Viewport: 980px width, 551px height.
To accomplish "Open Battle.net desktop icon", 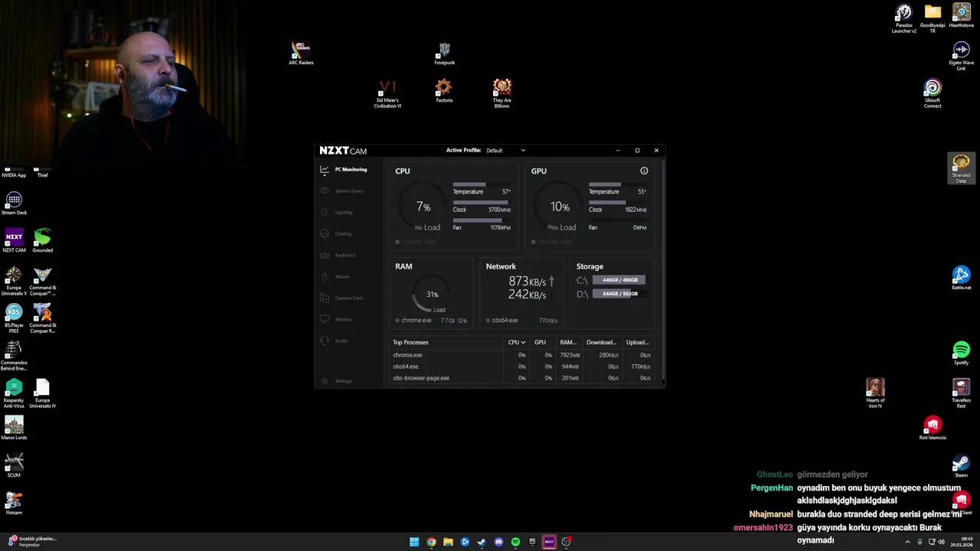I will tap(962, 278).
